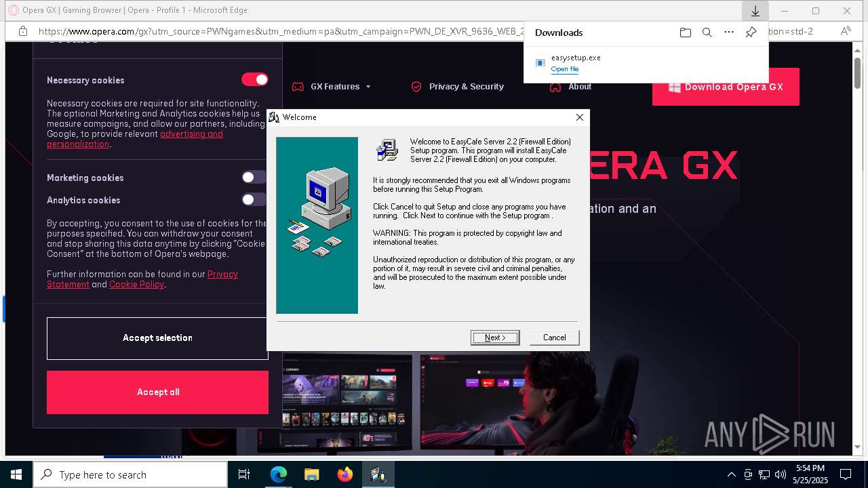
Task: Open the About menu item
Action: point(570,87)
